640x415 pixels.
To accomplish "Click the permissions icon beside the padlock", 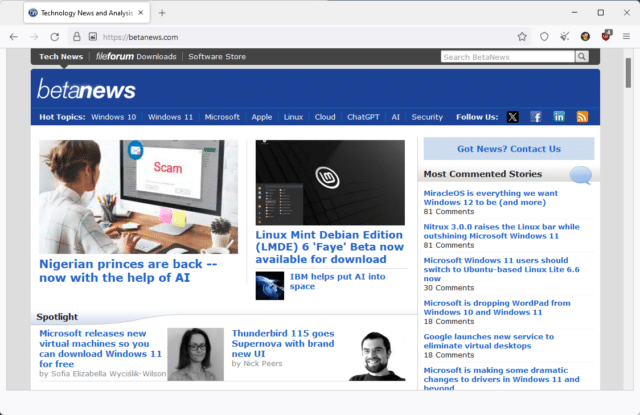I will point(93,37).
